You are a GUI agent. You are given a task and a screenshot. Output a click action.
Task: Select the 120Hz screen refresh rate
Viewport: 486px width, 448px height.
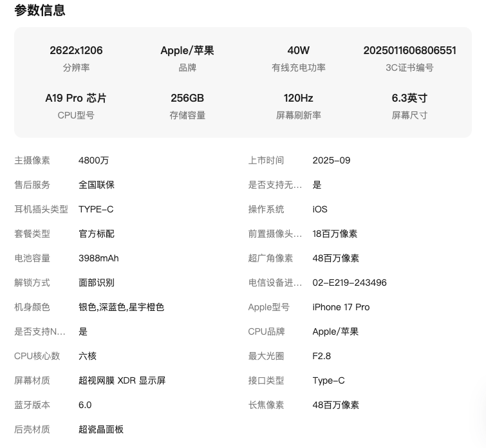coord(298,98)
